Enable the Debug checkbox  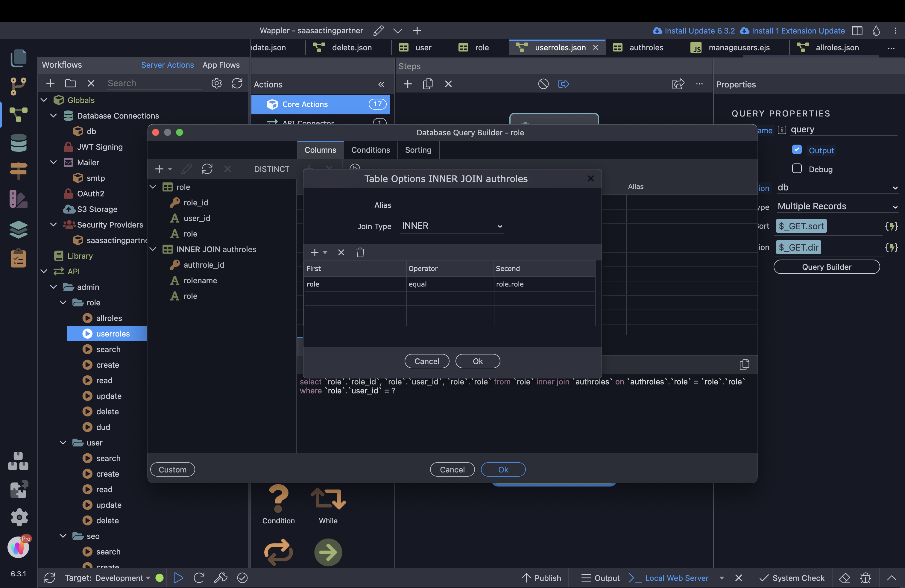click(797, 169)
